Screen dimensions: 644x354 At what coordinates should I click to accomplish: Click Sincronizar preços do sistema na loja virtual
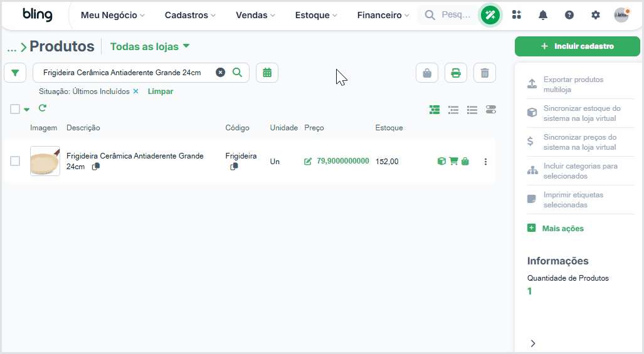[x=580, y=142]
